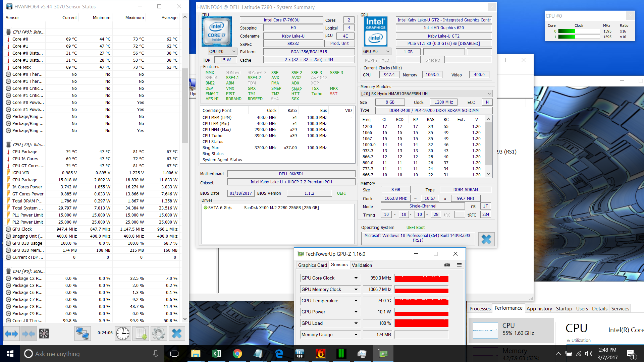The image size is (644, 362).
Task: Open the remote network monitoring icon
Action: (x=83, y=334)
